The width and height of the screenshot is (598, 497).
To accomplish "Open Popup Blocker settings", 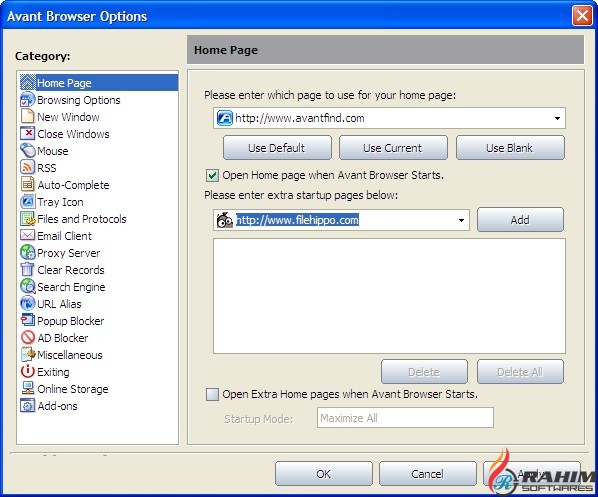I will 71,321.
